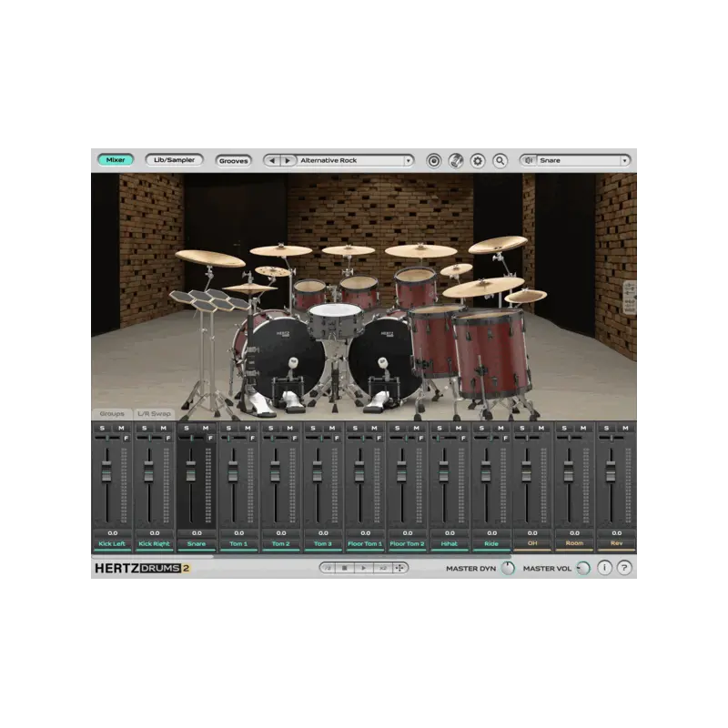
Task: Click the F button on Kick Left channel
Action: click(126, 439)
